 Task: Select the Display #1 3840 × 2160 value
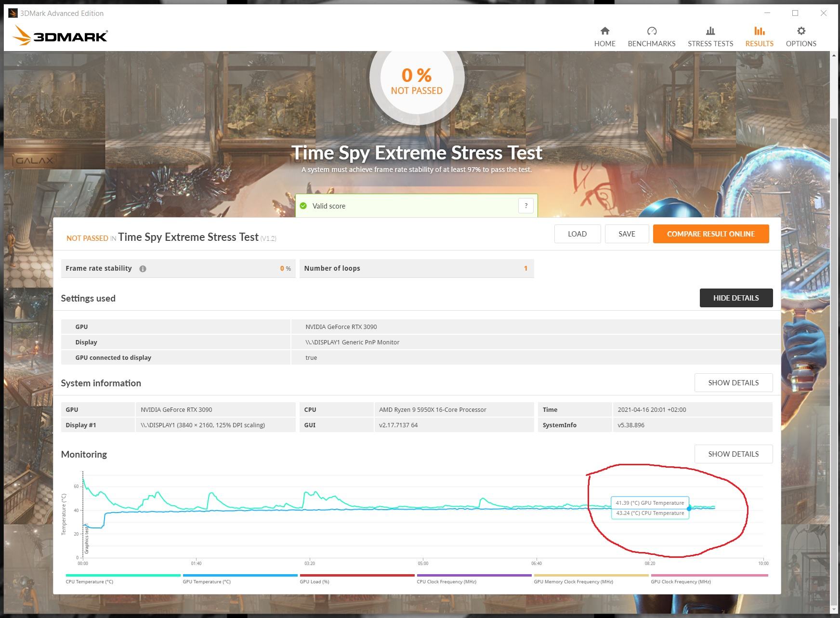point(203,425)
